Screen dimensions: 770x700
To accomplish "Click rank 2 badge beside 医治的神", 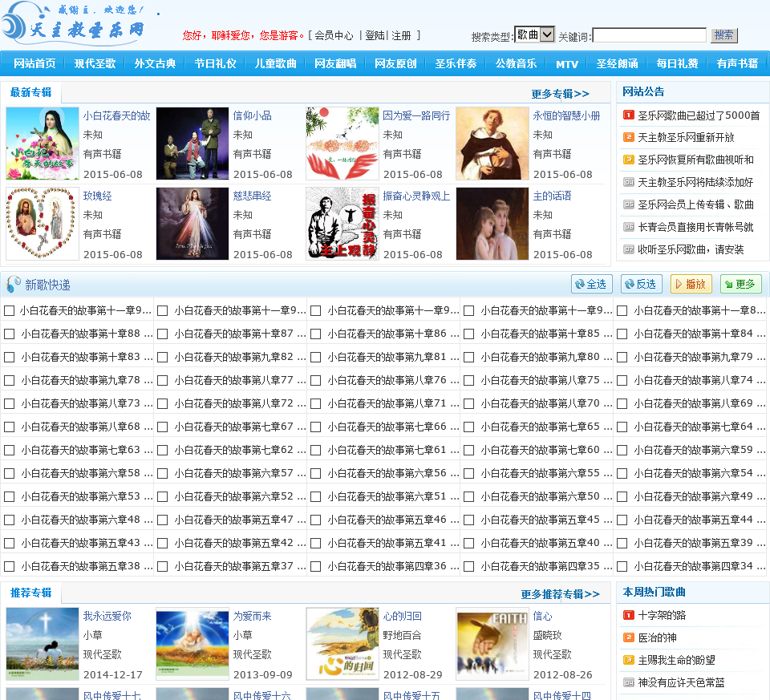I will point(629,637).
